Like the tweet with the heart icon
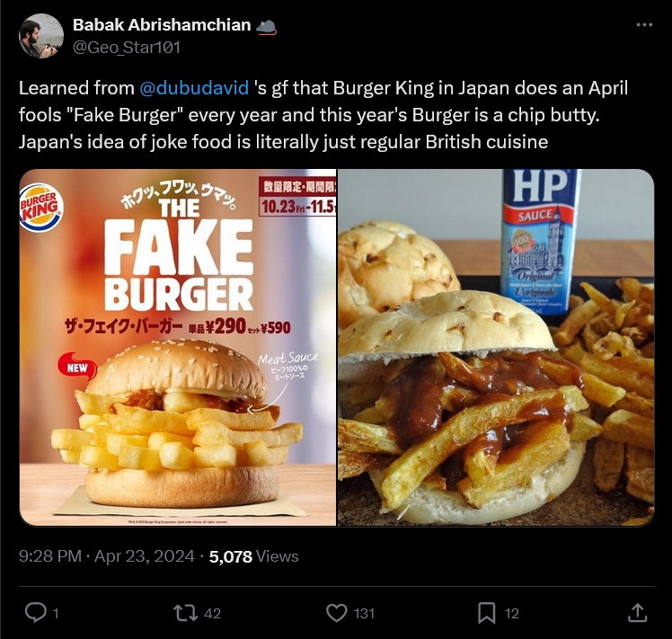Image resolution: width=672 pixels, height=639 pixels. tap(336, 613)
